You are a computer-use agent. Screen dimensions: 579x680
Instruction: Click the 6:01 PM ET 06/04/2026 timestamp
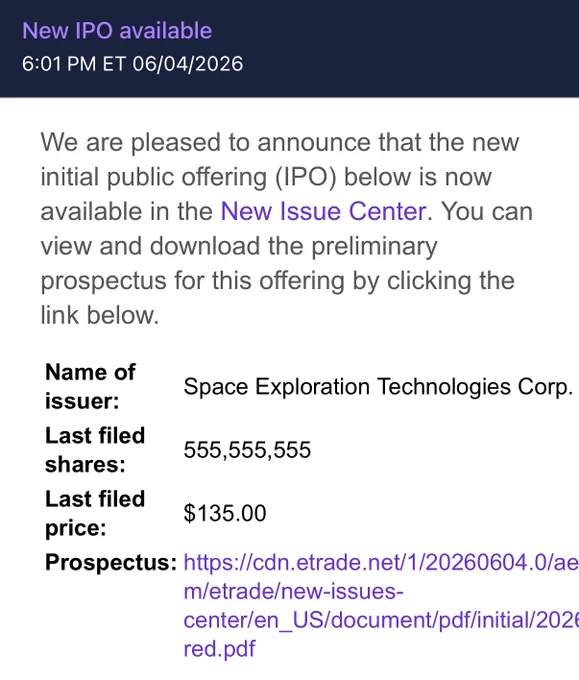[x=132, y=64]
